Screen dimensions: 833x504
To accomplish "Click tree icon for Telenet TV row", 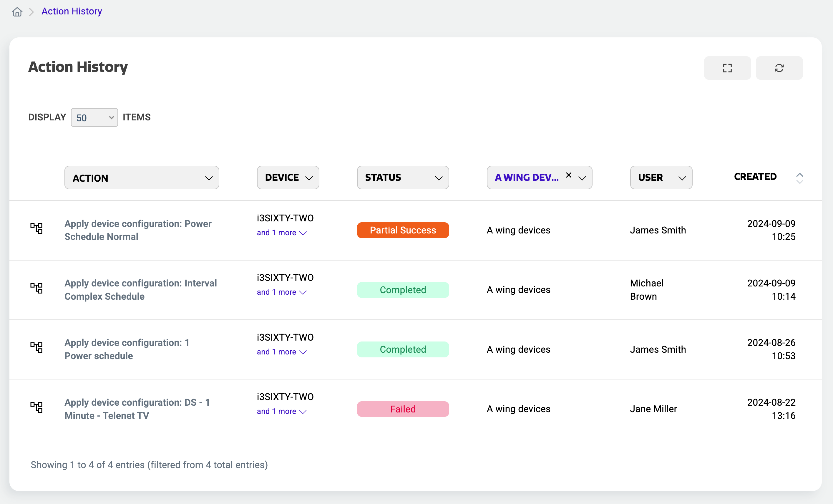I will click(36, 407).
